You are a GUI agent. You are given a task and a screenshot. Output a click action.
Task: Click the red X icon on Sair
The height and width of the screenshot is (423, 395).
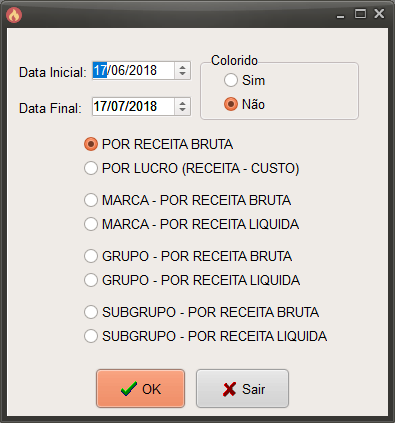point(229,389)
